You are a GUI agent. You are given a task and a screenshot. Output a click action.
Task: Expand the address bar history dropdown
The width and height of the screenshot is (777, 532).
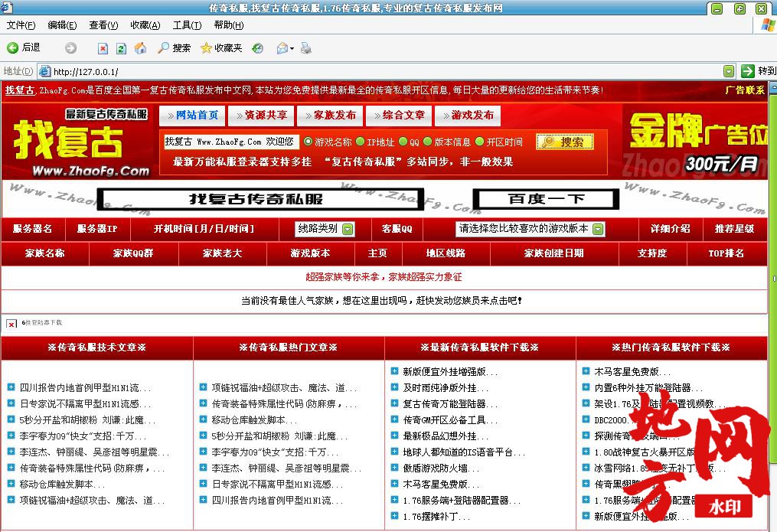pos(729,71)
